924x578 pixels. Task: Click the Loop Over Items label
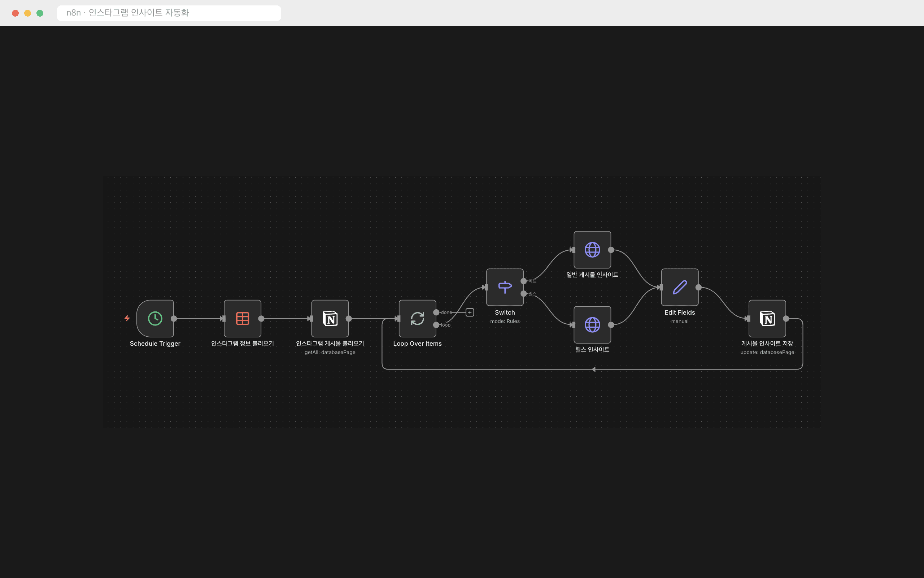[417, 344]
